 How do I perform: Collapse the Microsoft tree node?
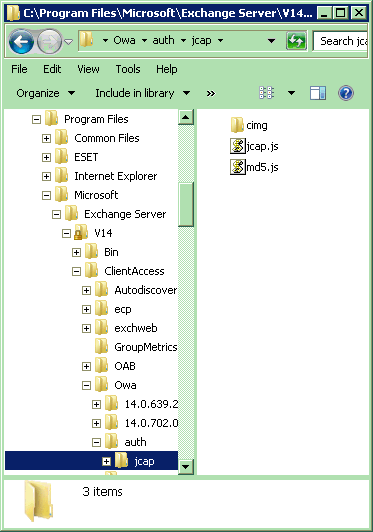click(x=46, y=195)
